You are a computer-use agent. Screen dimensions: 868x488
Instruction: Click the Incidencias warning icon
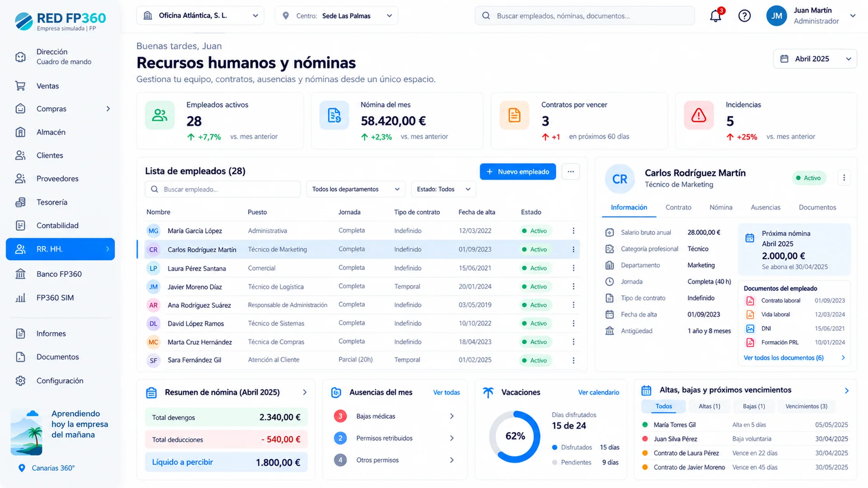point(698,115)
